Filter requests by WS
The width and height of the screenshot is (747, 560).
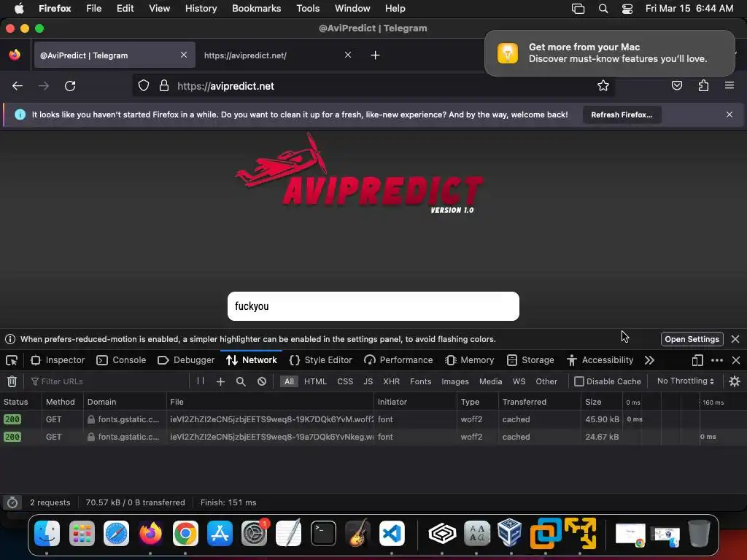[x=519, y=381]
